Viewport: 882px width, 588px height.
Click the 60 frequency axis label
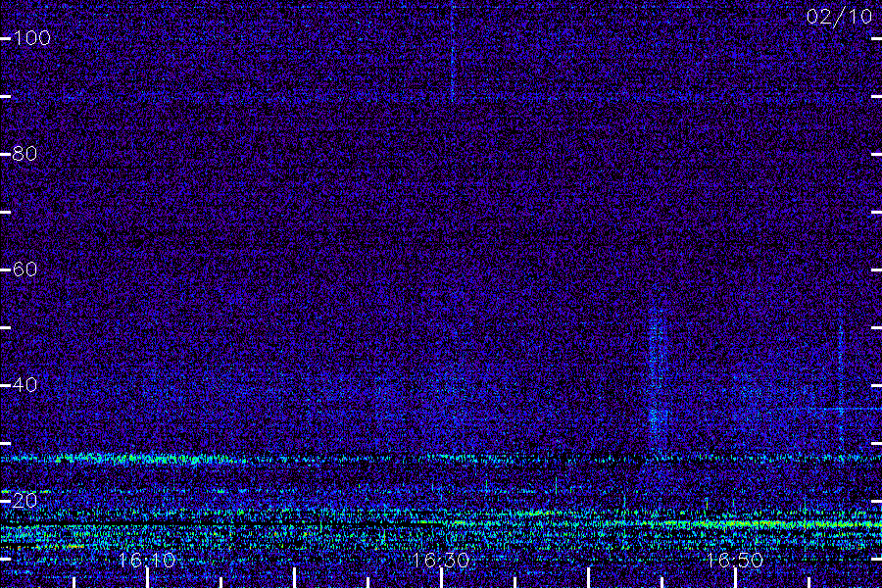tap(25, 269)
